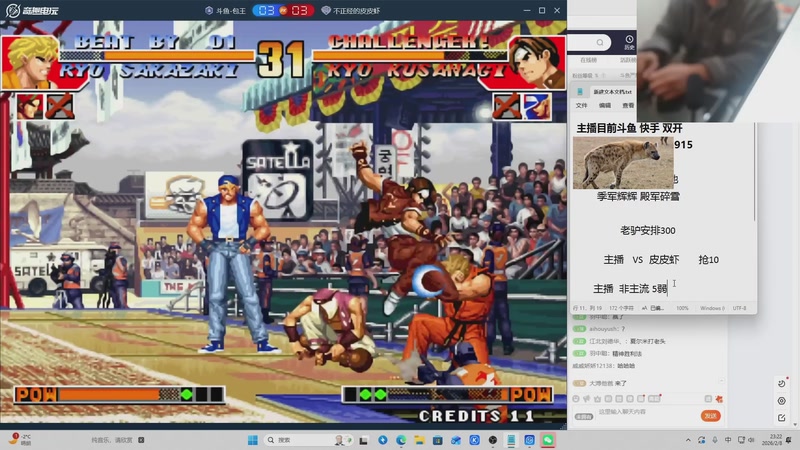800x450 pixels.
Task: Click the gray badge pill in chat input
Action: point(584,416)
